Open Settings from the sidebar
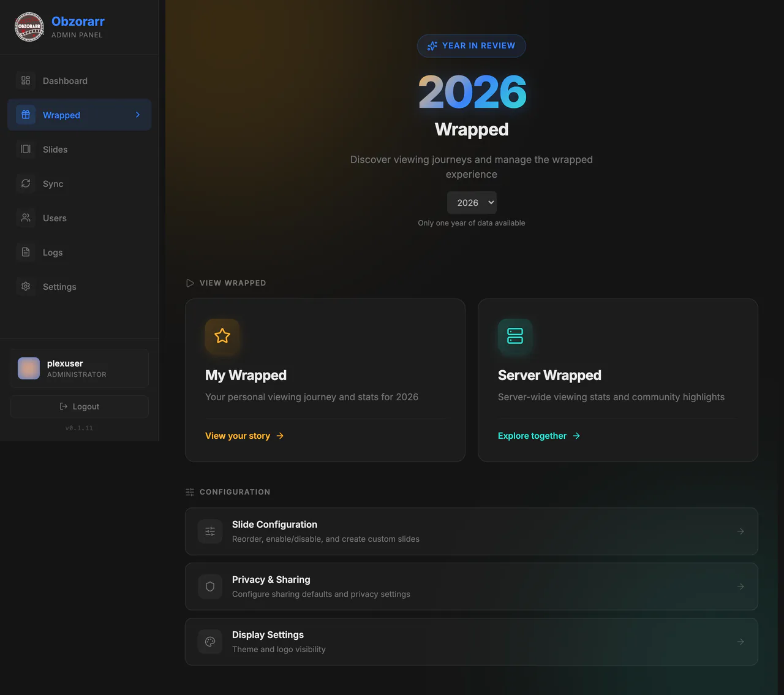The image size is (784, 695). tap(80, 286)
